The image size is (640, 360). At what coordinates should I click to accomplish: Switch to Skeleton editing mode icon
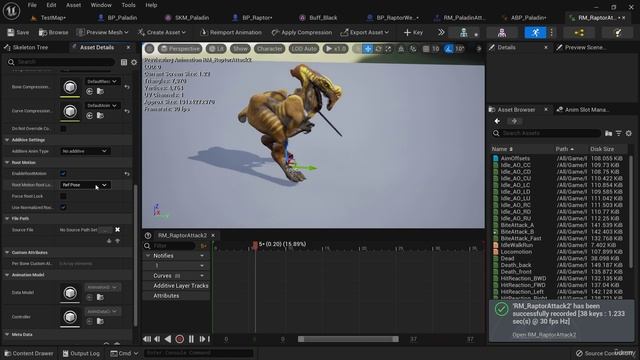pyautogui.click(x=464, y=33)
